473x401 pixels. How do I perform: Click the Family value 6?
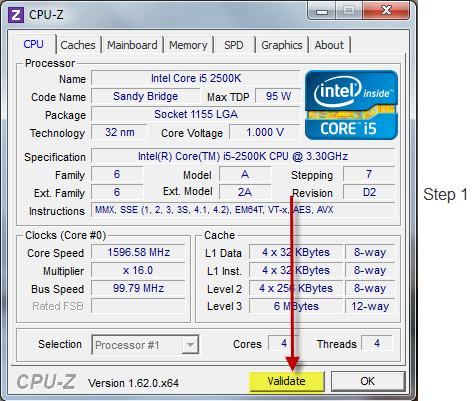pos(117,174)
